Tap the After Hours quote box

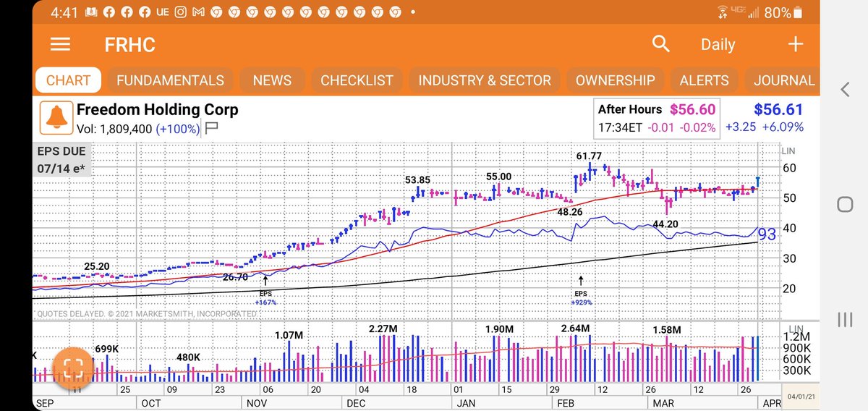coord(657,118)
